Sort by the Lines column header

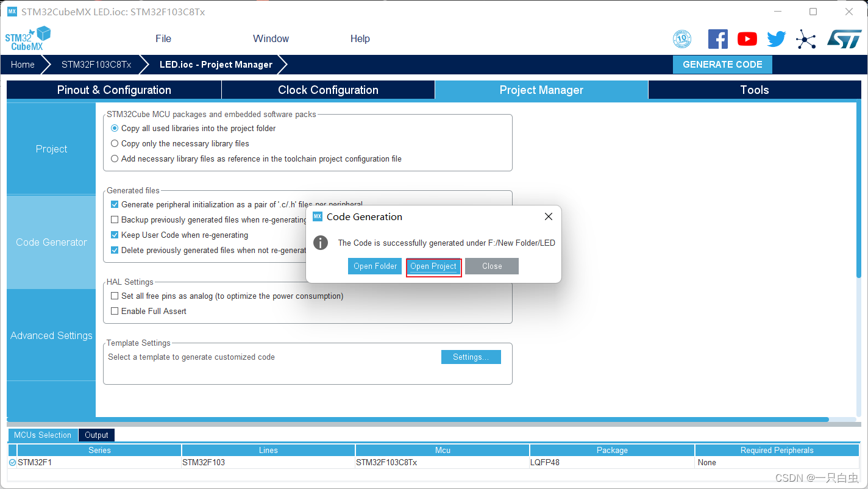268,451
